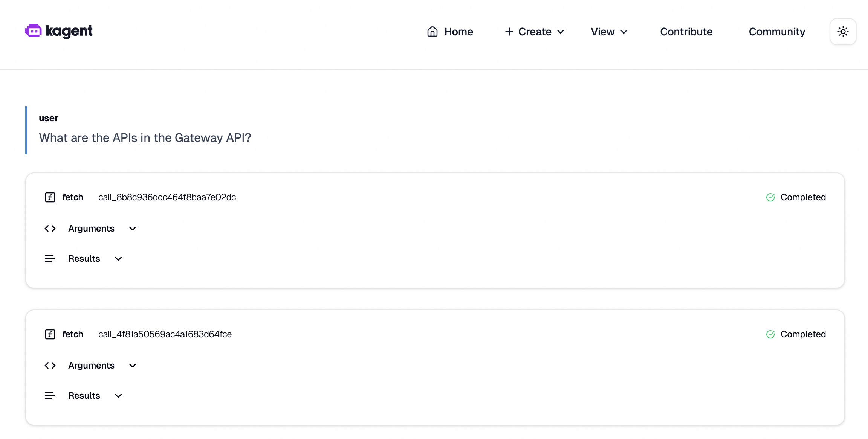868x439 pixels.
Task: Open the Community link
Action: coord(777,32)
